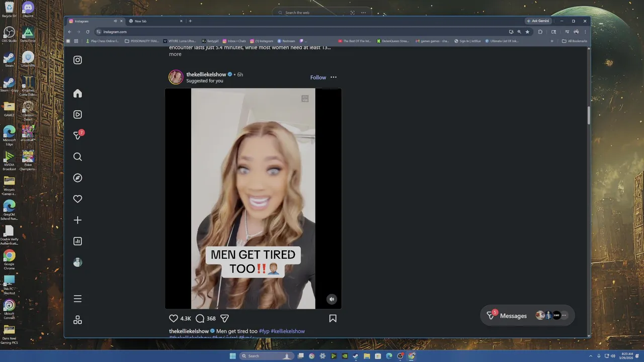Image resolution: width=644 pixels, height=362 pixels.
Task: Share the post via paper-plane icon
Action: click(225, 318)
